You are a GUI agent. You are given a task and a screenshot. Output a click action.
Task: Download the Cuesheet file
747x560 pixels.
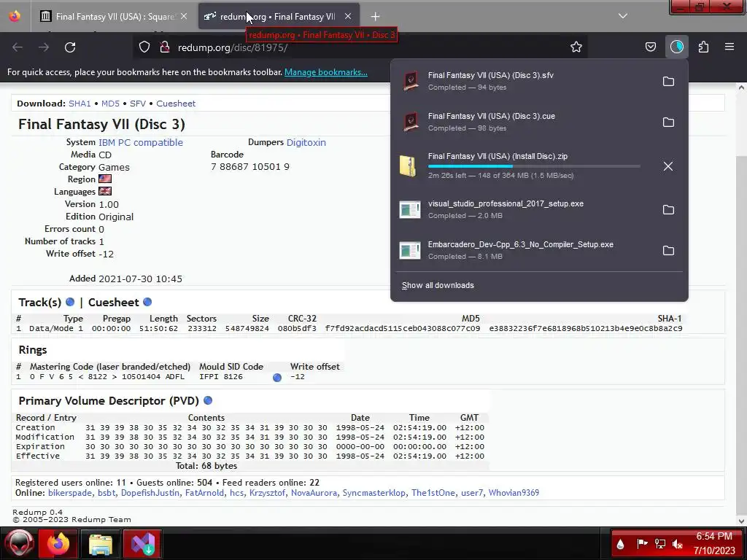(x=176, y=104)
